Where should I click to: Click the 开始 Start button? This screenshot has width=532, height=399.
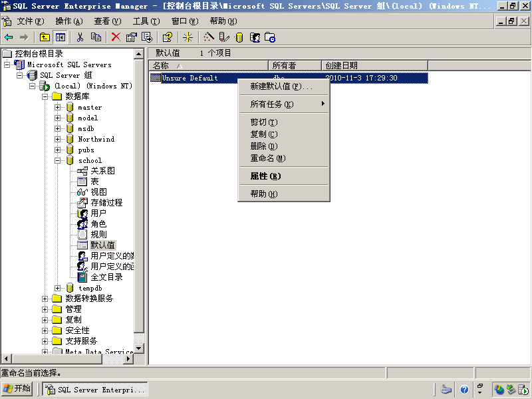[17, 389]
